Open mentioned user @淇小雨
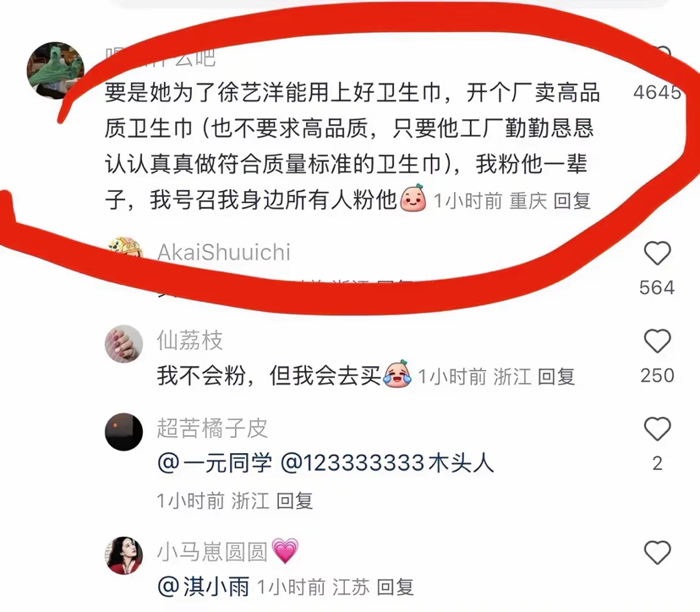Viewport: 700px width, 612px height. point(204,587)
